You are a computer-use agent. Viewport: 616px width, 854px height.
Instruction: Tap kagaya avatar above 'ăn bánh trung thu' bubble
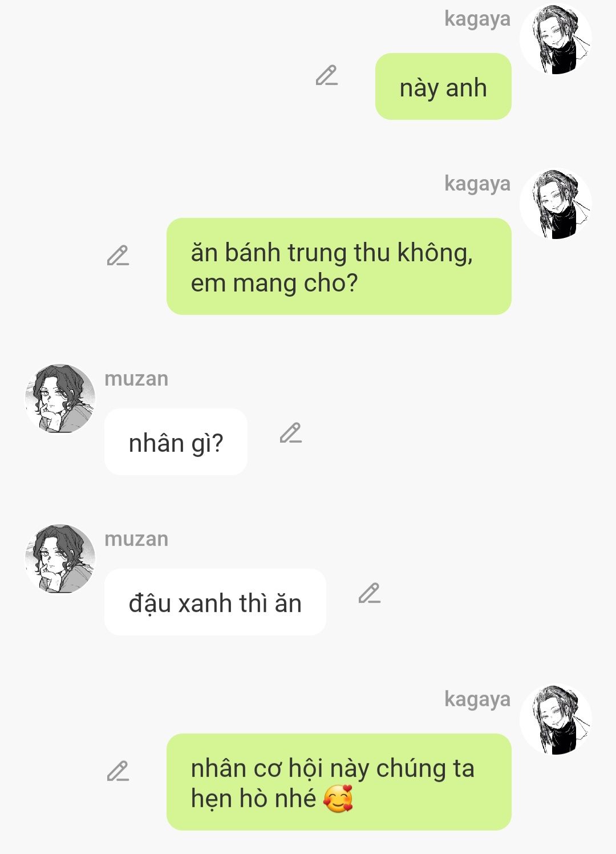coord(556,204)
